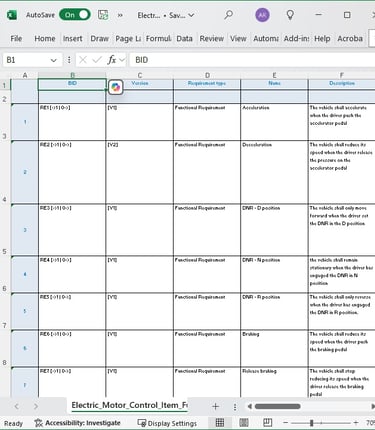Open the Review ribbon tab

(211, 39)
